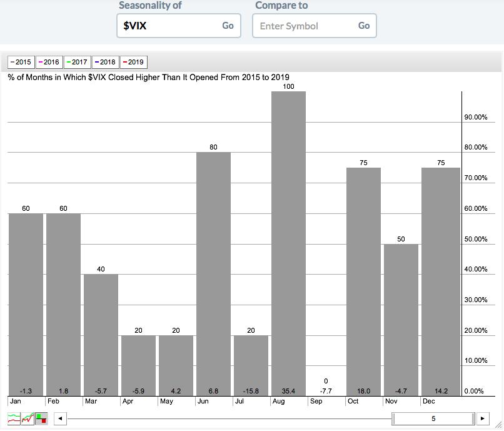Click Go next to the $VIX symbol

tap(228, 26)
